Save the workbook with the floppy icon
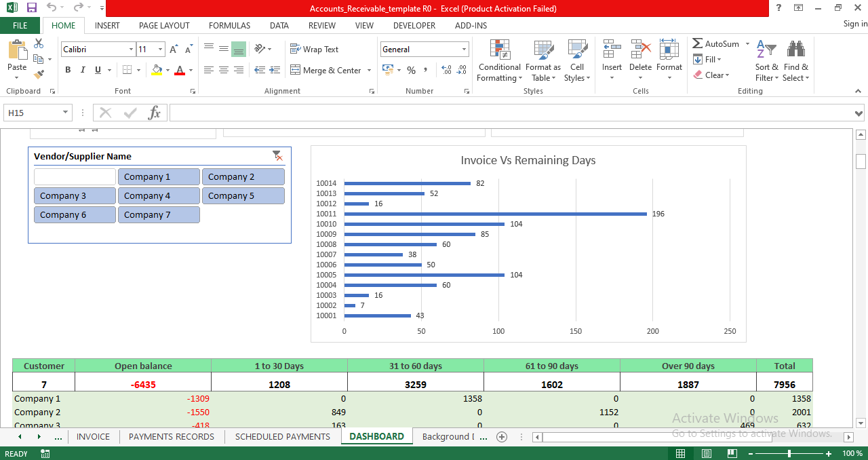This screenshot has width=868, height=460. [31, 8]
